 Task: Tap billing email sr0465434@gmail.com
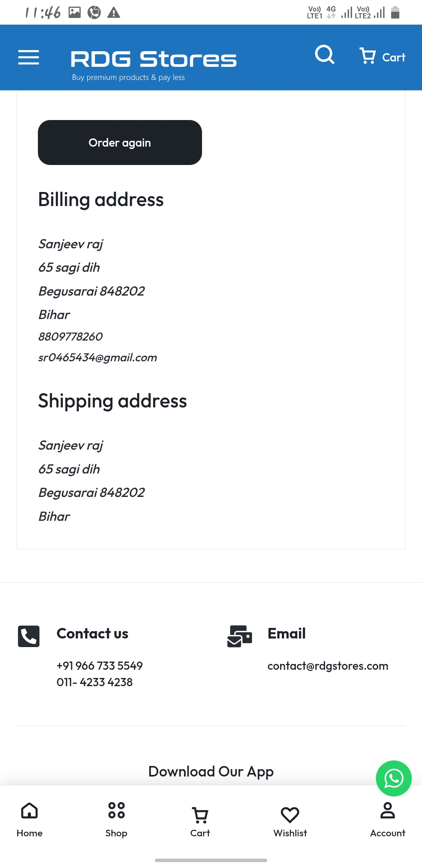pyautogui.click(x=98, y=357)
